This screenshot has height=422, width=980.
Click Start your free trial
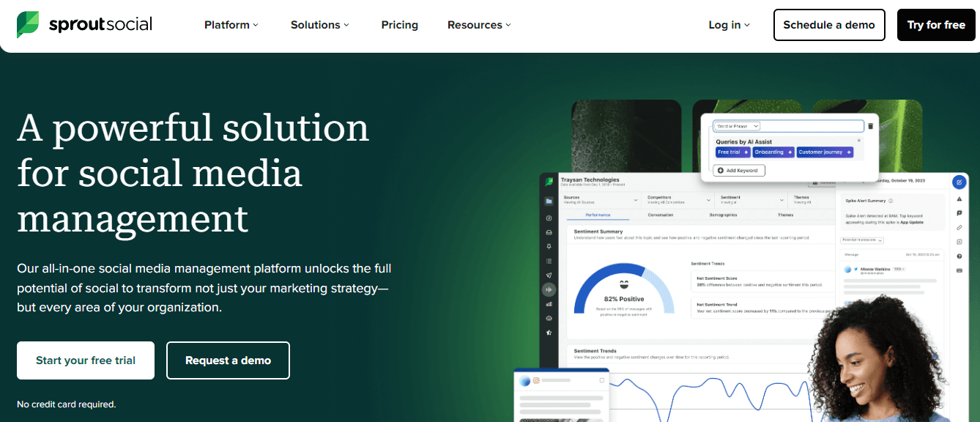(85, 360)
